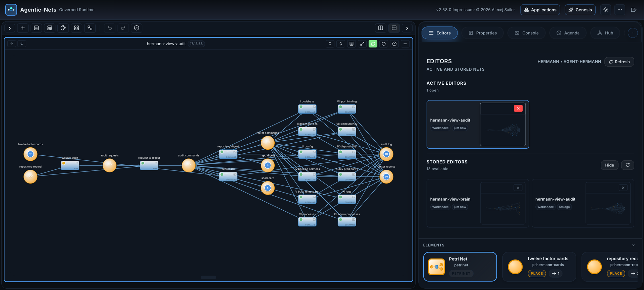Image resolution: width=644 pixels, height=290 pixels.
Task: Move hermann-view-audit editor up
Action: click(12, 44)
